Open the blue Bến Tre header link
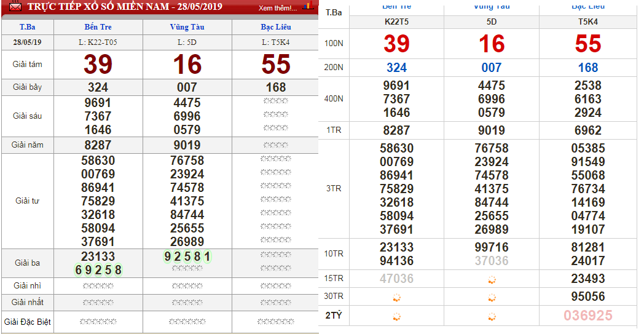 click(98, 27)
